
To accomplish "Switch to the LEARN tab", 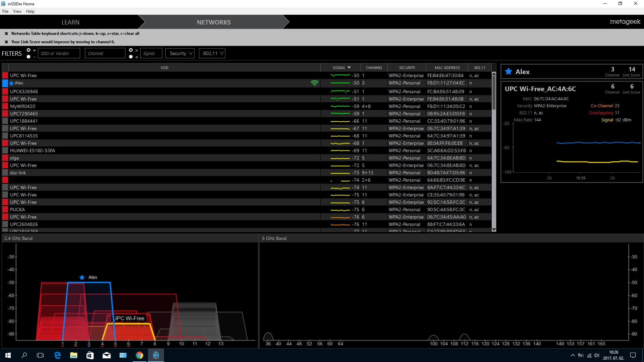I will (x=70, y=22).
